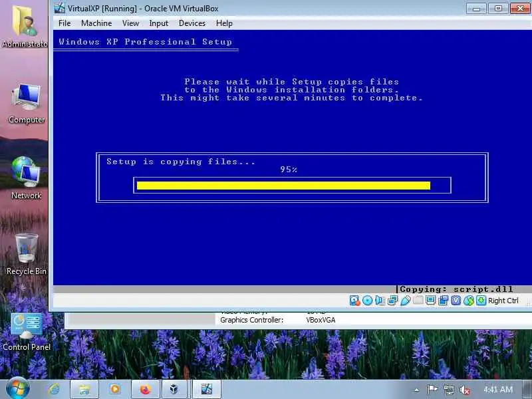This screenshot has width=532, height=399.
Task: Open the Input menu
Action: [x=158, y=23]
